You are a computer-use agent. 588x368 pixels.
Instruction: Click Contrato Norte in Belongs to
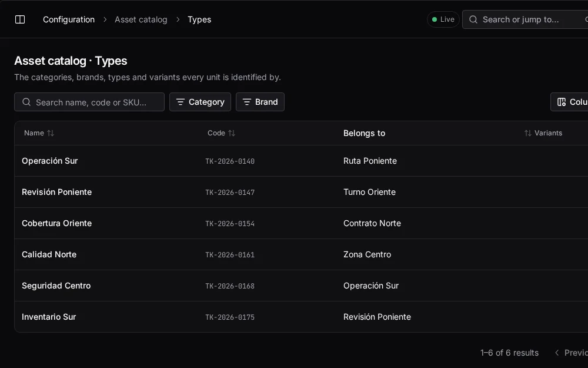pyautogui.click(x=372, y=223)
